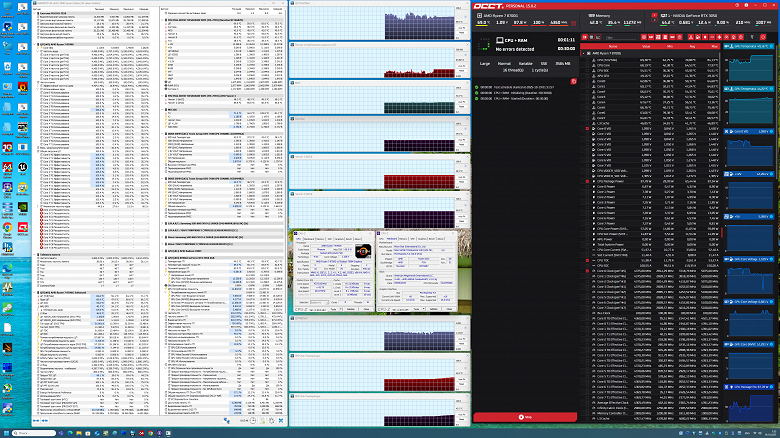Click the Windows taskbar search box
The image size is (780, 438).
click(34, 433)
